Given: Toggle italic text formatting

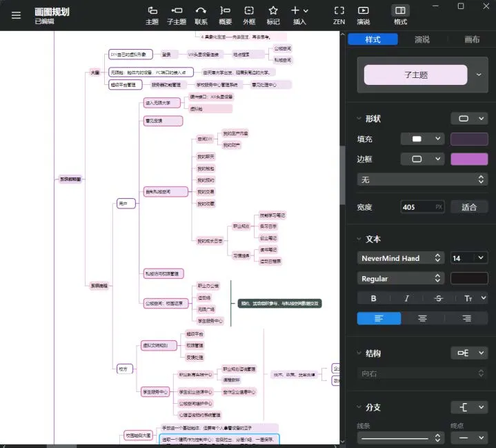Looking at the screenshot, I should point(406,298).
